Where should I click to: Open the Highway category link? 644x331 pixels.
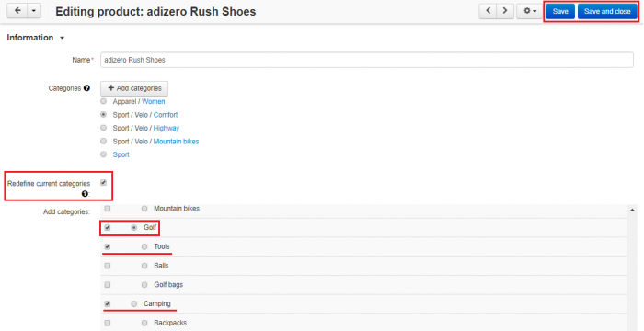pos(167,128)
